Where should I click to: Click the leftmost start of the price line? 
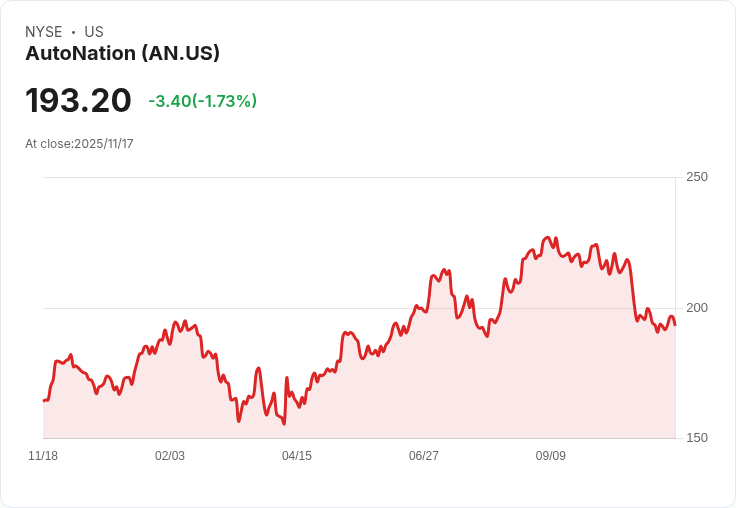pyautogui.click(x=43, y=400)
